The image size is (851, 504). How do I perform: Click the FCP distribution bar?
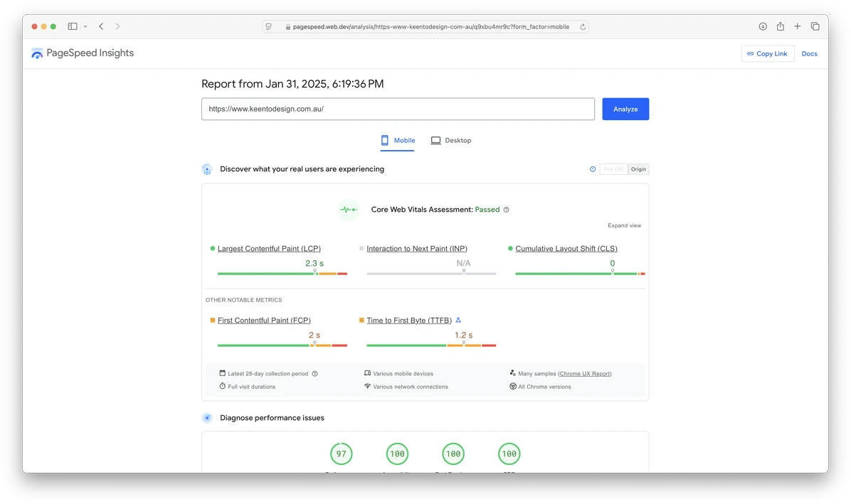point(282,345)
